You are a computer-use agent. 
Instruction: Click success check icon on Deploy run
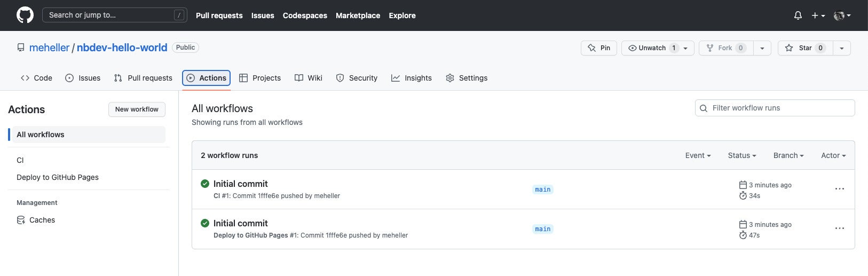coord(205,223)
